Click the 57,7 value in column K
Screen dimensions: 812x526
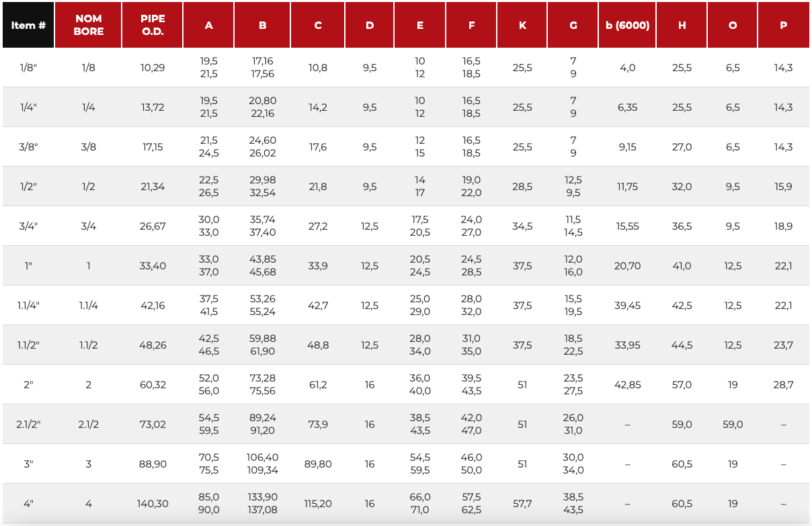(522, 504)
